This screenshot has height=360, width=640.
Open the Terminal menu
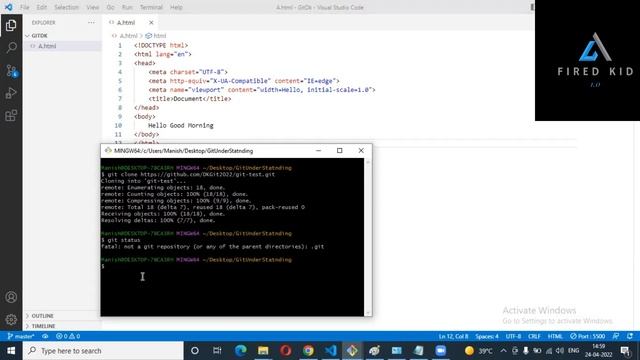[x=151, y=7]
